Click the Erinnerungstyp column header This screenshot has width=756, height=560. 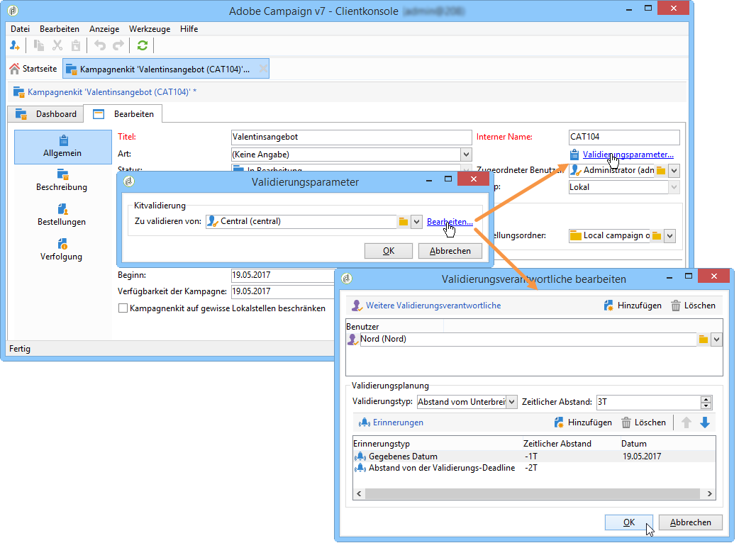click(x=438, y=444)
